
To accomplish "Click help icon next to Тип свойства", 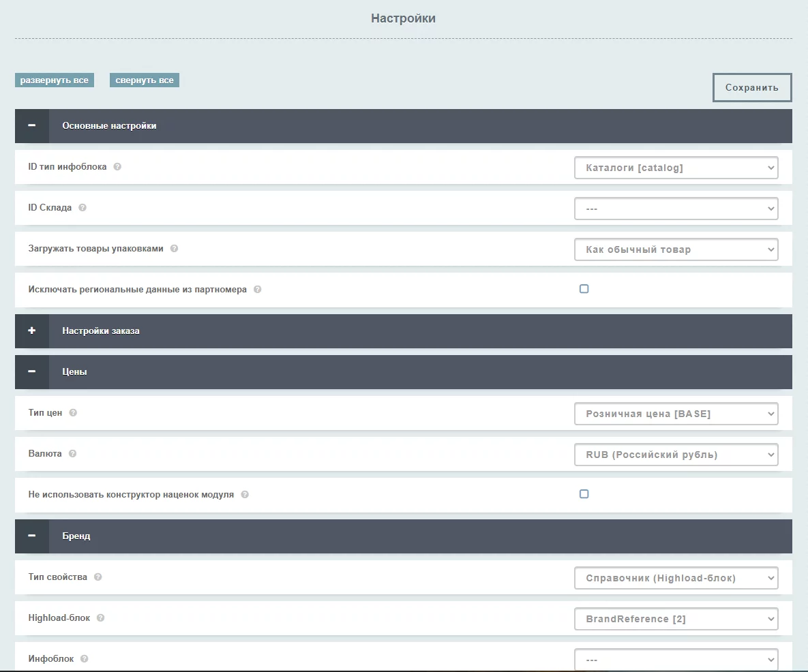I will pyautogui.click(x=98, y=577).
